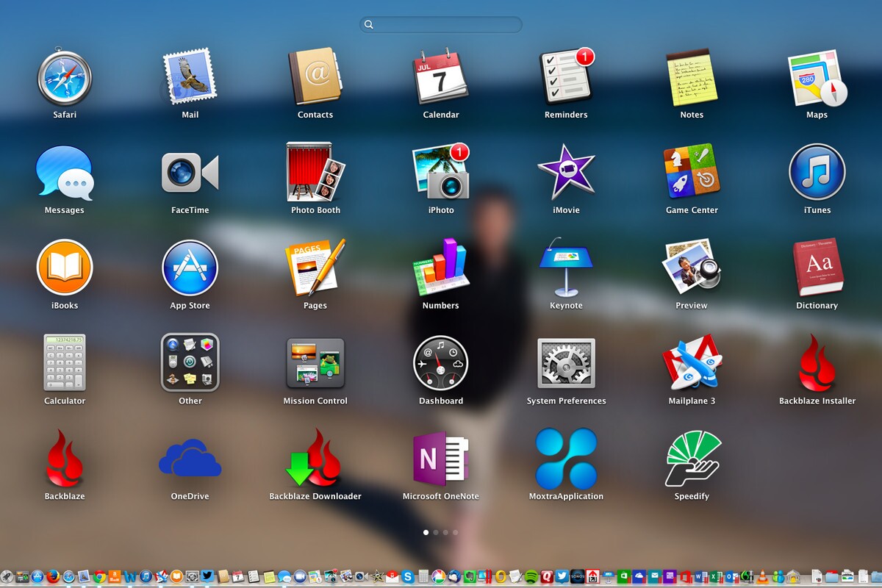Go to the second Launchpad page dot
Image resolution: width=882 pixels, height=588 pixels.
pos(436,532)
